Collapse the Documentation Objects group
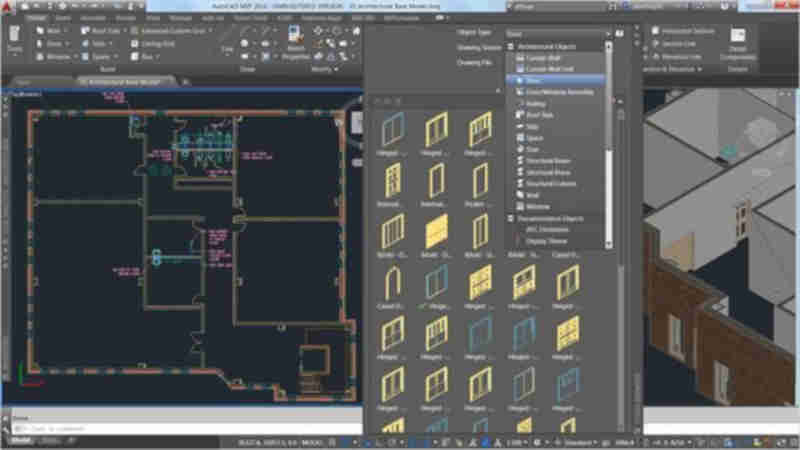The image size is (800, 450). [510, 218]
